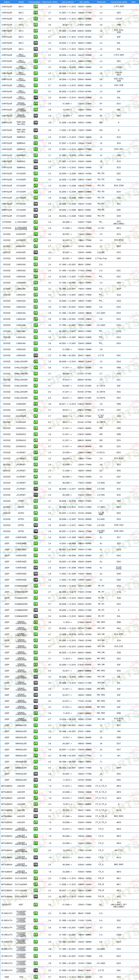Click the R 425 DOHC engine code
Viewport: 139px width, 980px height.
coord(119,568)
